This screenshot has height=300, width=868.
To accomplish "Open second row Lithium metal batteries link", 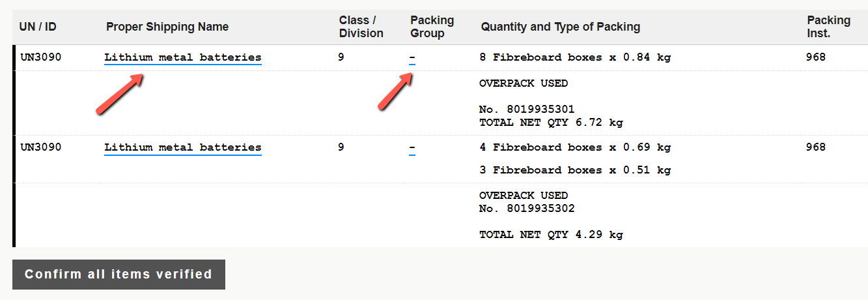I will [x=183, y=147].
